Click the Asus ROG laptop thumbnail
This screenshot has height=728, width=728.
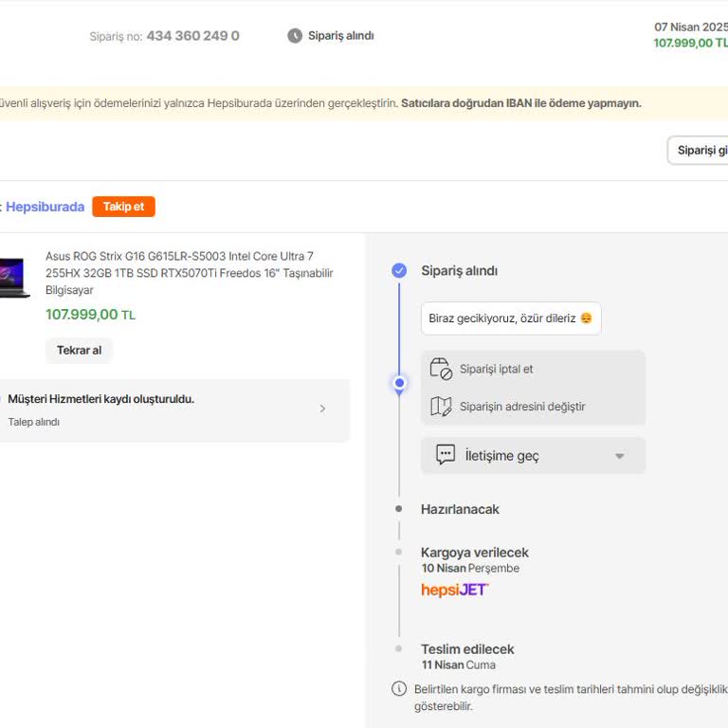tap(13, 277)
